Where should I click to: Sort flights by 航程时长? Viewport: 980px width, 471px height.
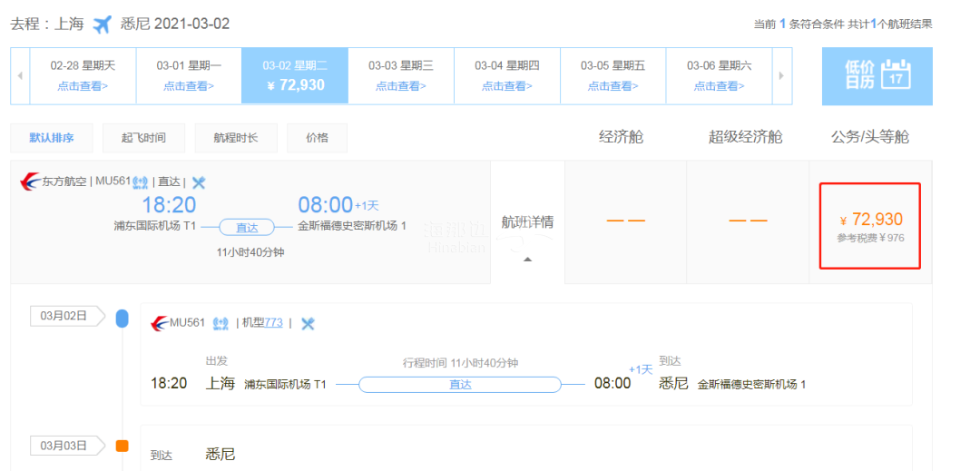click(x=235, y=138)
